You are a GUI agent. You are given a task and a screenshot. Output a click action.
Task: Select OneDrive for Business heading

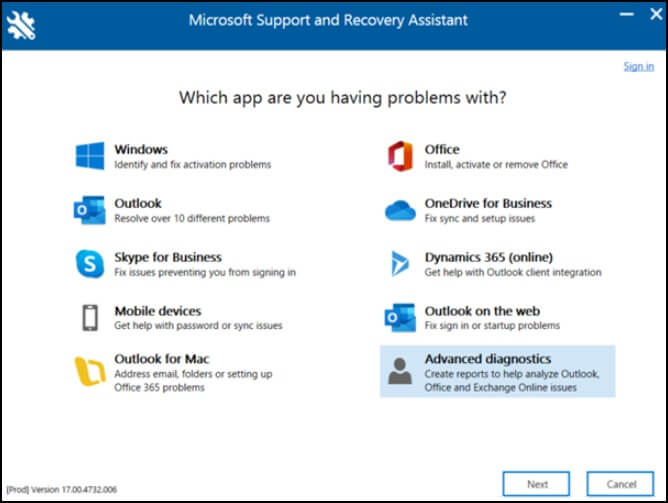click(x=488, y=203)
